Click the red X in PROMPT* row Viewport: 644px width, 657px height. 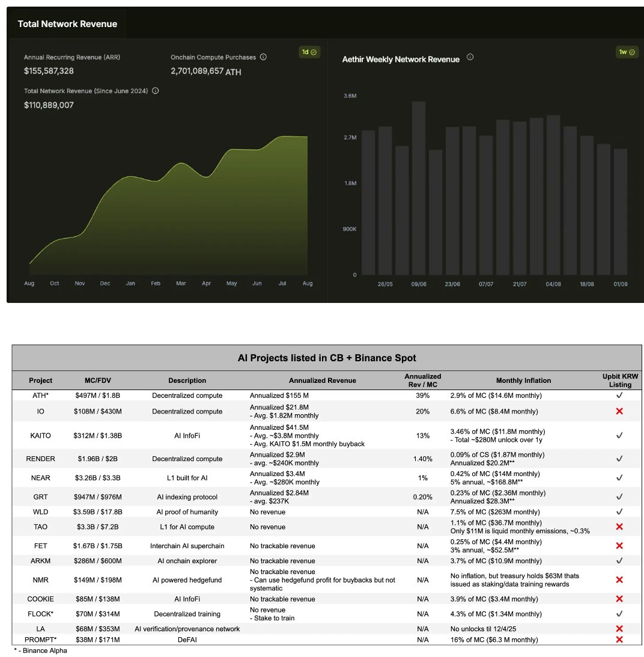click(x=620, y=640)
